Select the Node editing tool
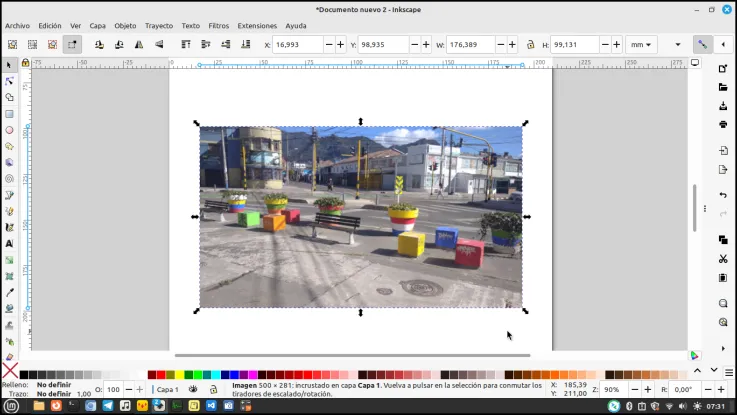Viewport: 737px width, 415px height. (x=9, y=81)
